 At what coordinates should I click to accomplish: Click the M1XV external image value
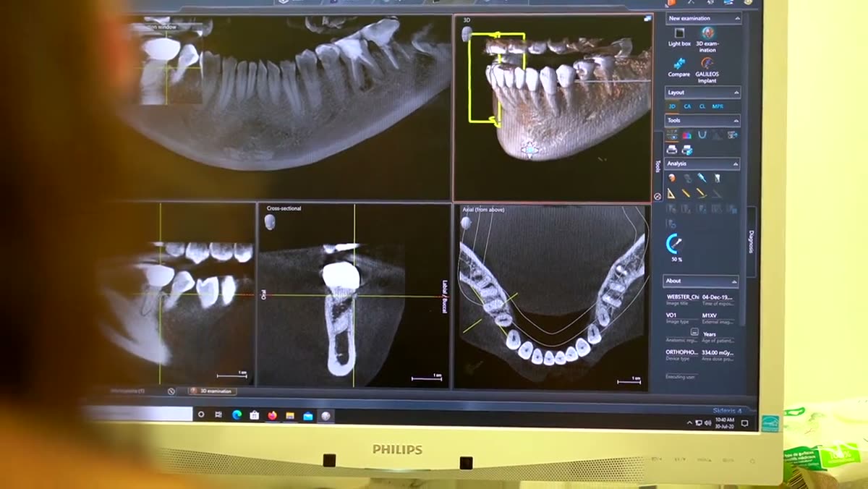(709, 315)
